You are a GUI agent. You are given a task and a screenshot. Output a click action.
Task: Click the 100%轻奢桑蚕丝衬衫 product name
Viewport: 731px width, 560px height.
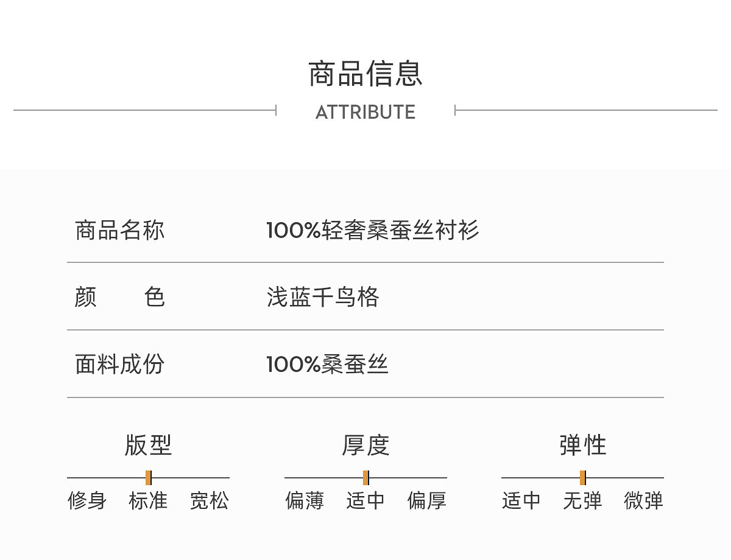(373, 230)
